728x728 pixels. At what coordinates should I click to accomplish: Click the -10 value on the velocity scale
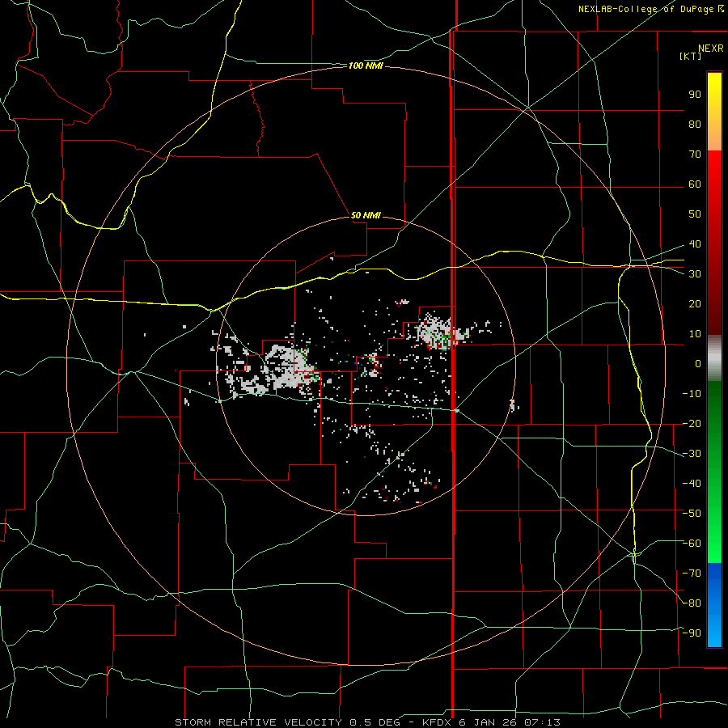pyautogui.click(x=692, y=394)
